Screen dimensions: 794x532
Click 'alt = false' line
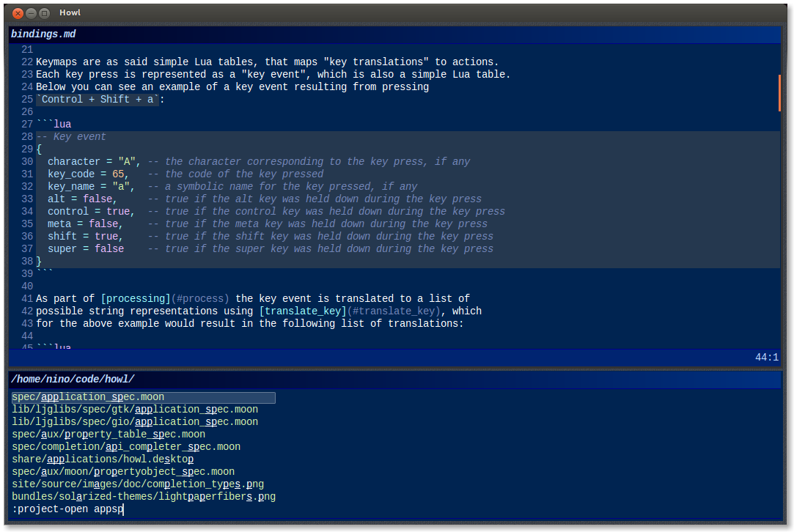click(x=82, y=199)
